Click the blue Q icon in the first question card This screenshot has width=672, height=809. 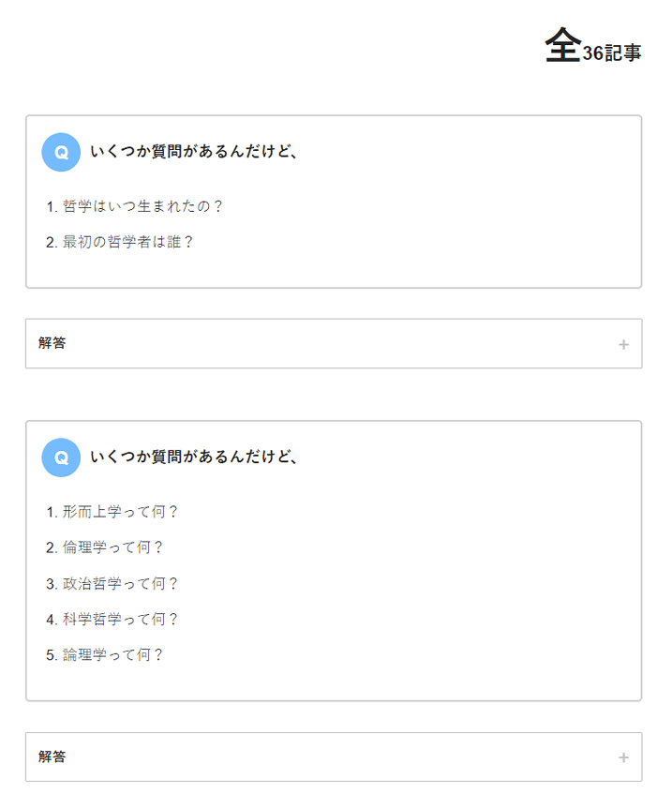61,153
